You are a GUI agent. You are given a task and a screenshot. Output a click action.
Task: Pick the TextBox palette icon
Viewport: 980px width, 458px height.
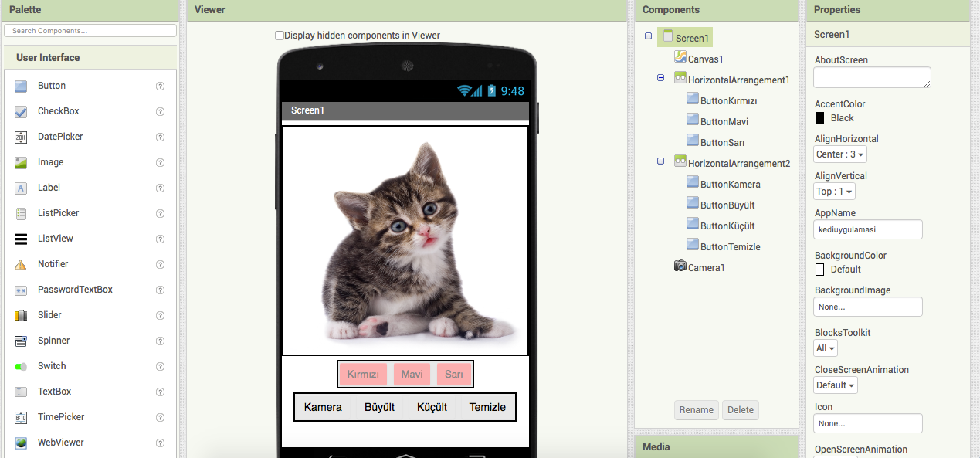pyautogui.click(x=21, y=392)
